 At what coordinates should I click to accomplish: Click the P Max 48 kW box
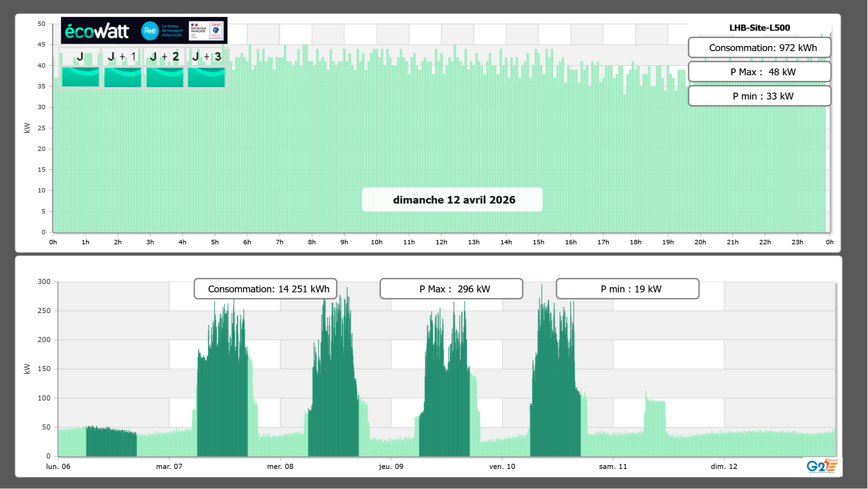coord(759,72)
